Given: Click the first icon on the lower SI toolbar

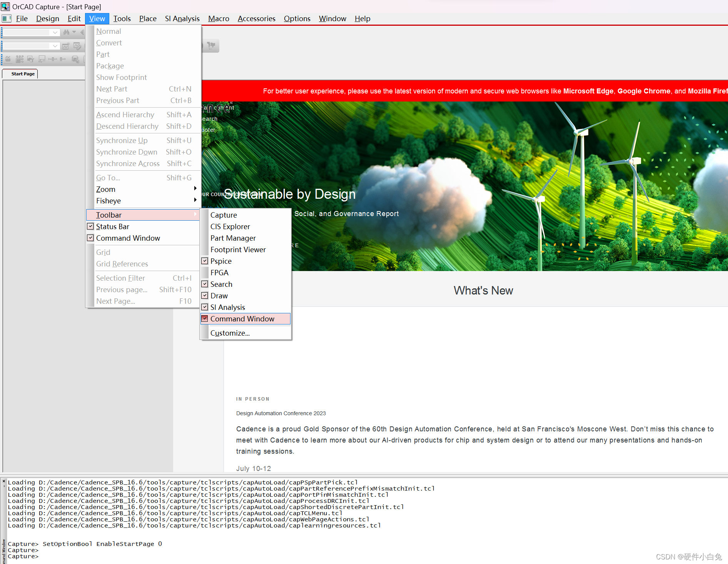Looking at the screenshot, I should tap(8, 59).
